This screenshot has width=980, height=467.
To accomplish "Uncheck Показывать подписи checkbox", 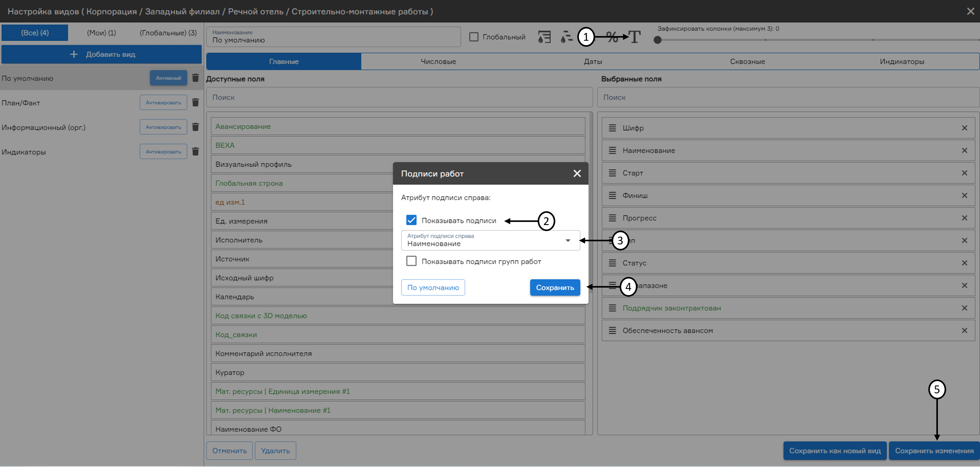I will 411,220.
